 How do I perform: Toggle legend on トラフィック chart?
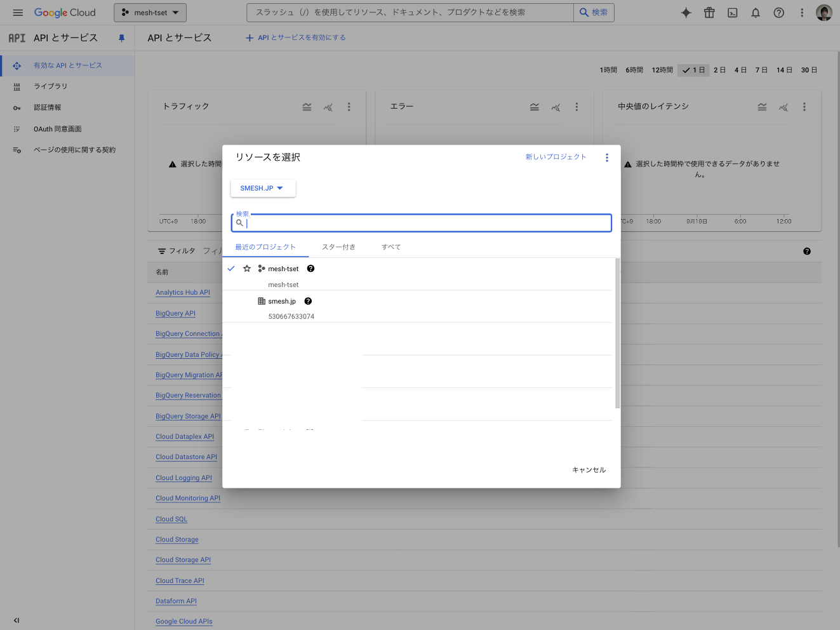pos(307,107)
